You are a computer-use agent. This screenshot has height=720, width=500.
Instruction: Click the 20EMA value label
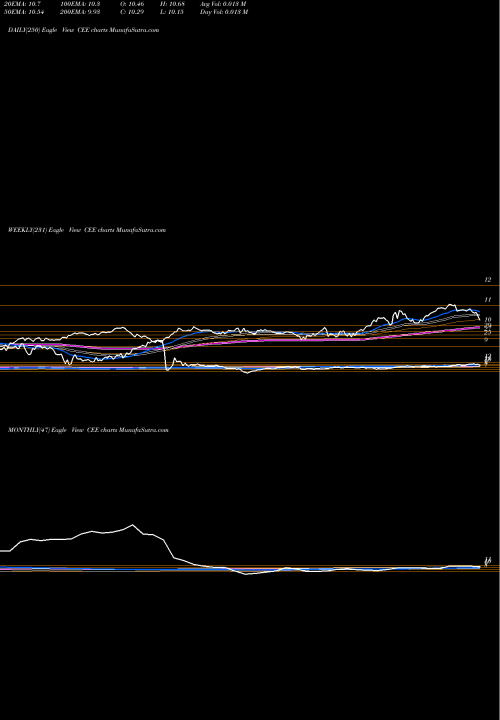[x=23, y=4]
